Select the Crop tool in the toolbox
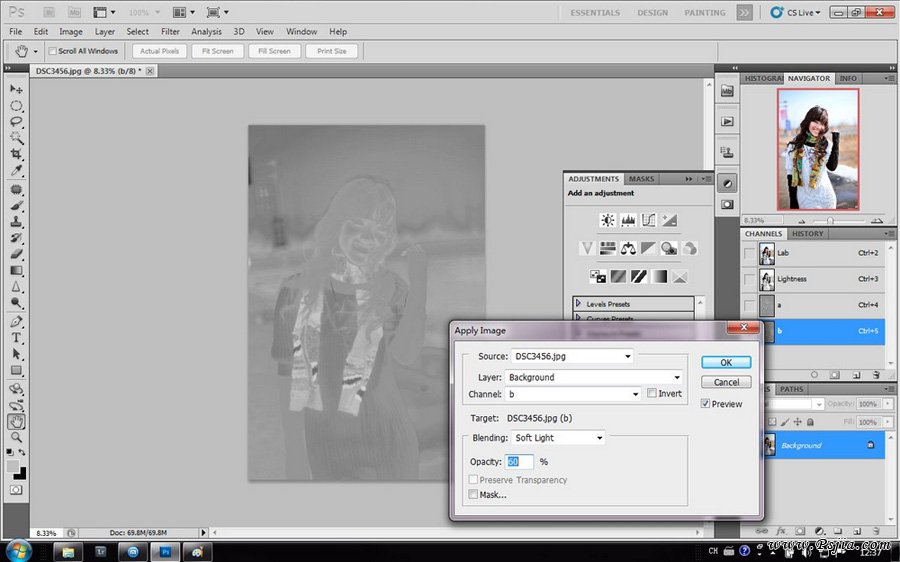Image resolution: width=900 pixels, height=562 pixels. pos(16,154)
